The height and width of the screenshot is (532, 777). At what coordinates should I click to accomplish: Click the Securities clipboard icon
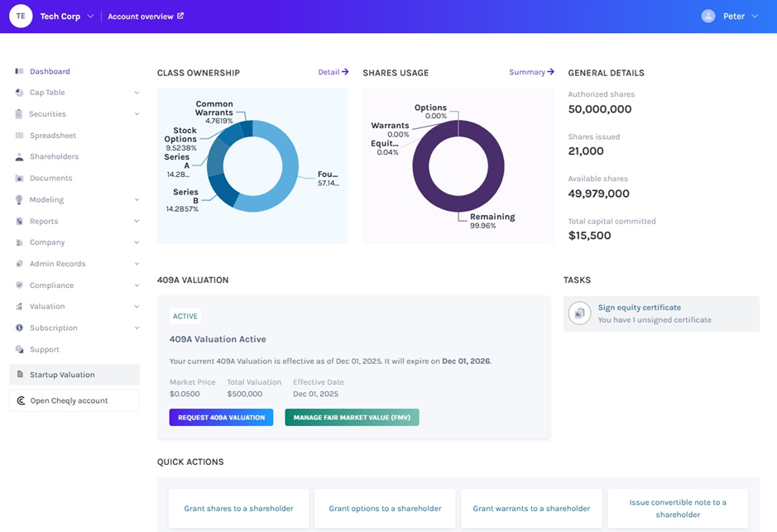(19, 114)
